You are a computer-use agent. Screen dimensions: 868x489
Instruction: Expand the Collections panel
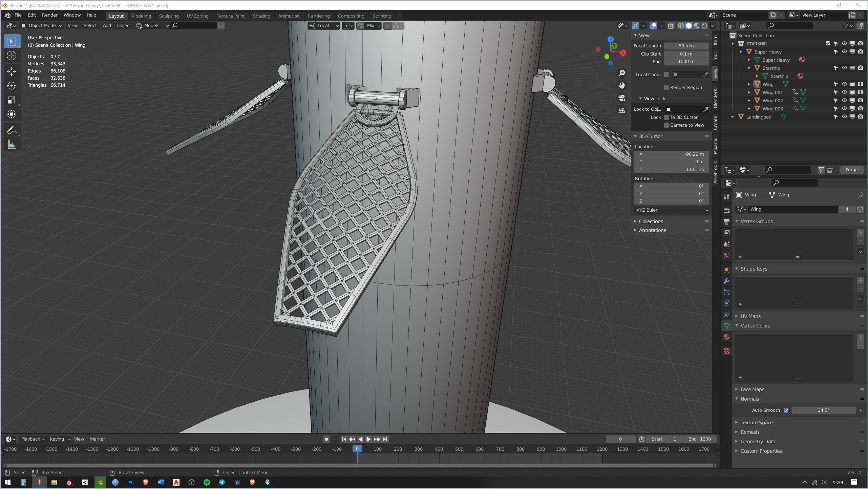pyautogui.click(x=651, y=221)
